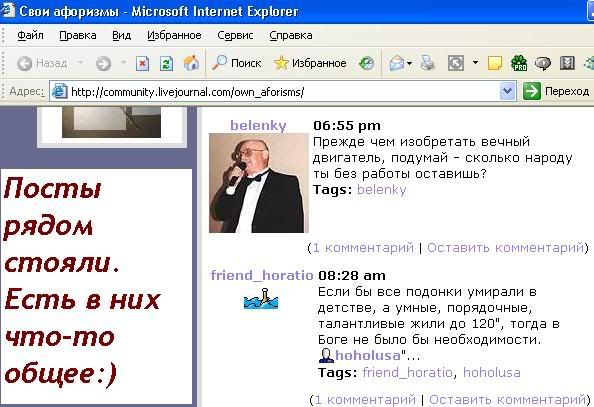
Task: Click the Mail envelope icon
Action: pos(397,63)
